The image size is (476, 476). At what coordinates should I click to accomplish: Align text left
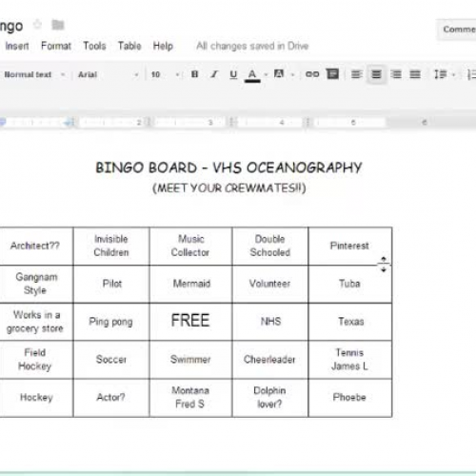click(x=357, y=74)
